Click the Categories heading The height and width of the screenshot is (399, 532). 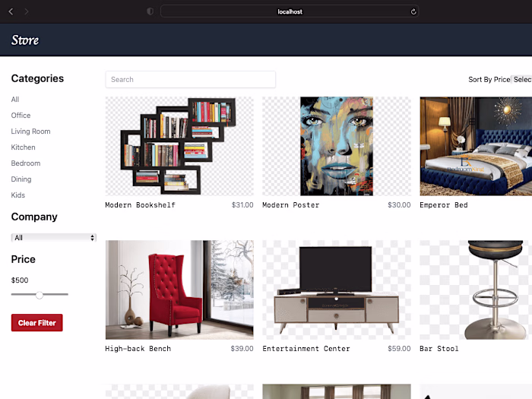point(37,78)
